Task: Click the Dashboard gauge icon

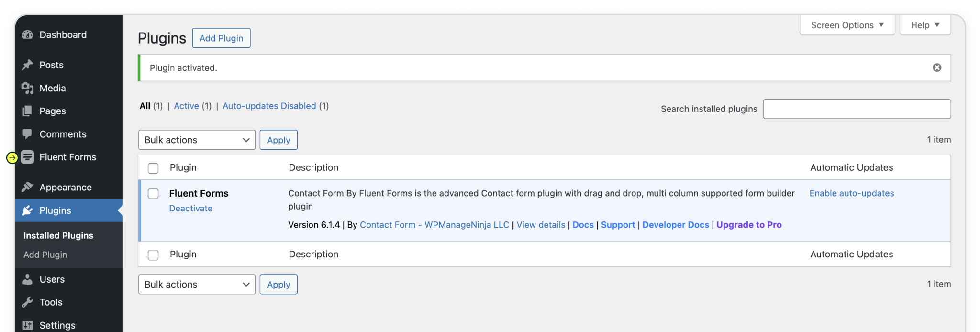Action: (x=28, y=34)
